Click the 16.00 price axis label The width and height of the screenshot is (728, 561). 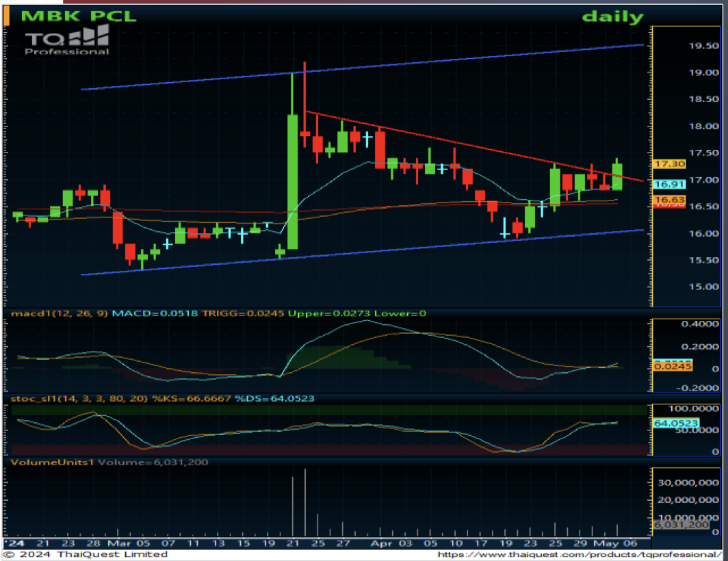click(x=703, y=233)
